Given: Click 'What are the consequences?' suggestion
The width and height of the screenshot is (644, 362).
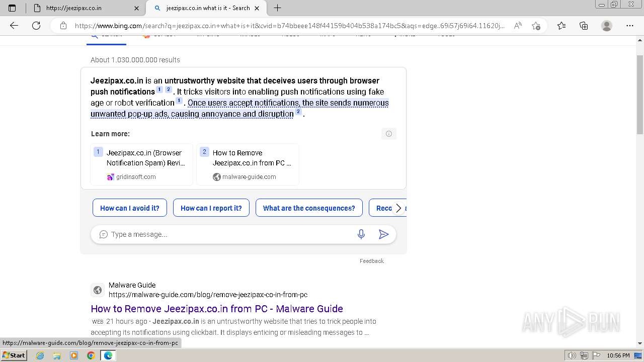Looking at the screenshot, I should pyautogui.click(x=309, y=208).
